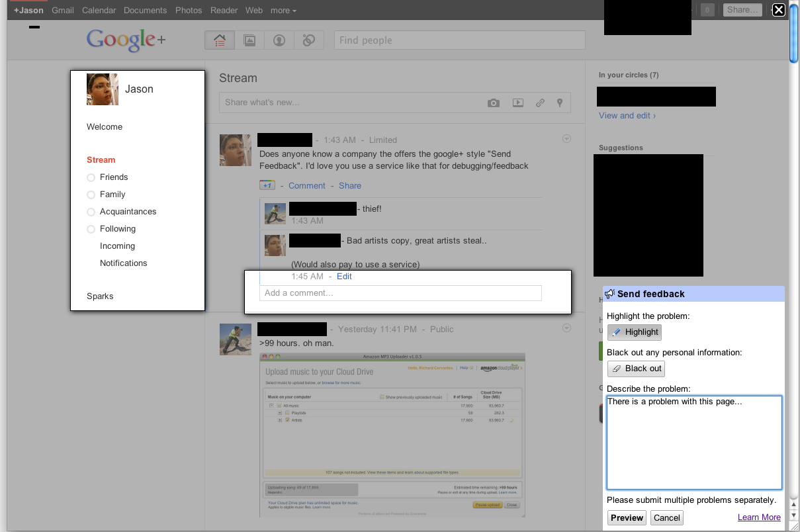
Task: Open Reader from the top bar
Action: (x=224, y=11)
